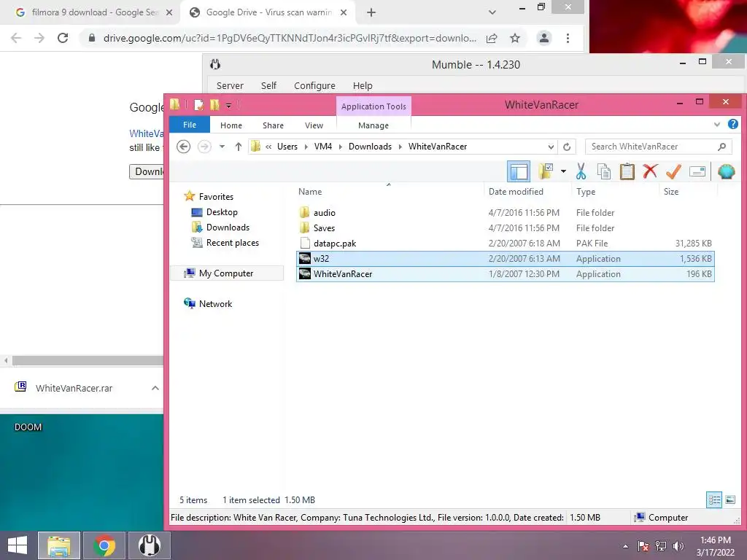Select My Computer in navigation pane
This screenshot has width=747, height=560.
click(226, 273)
